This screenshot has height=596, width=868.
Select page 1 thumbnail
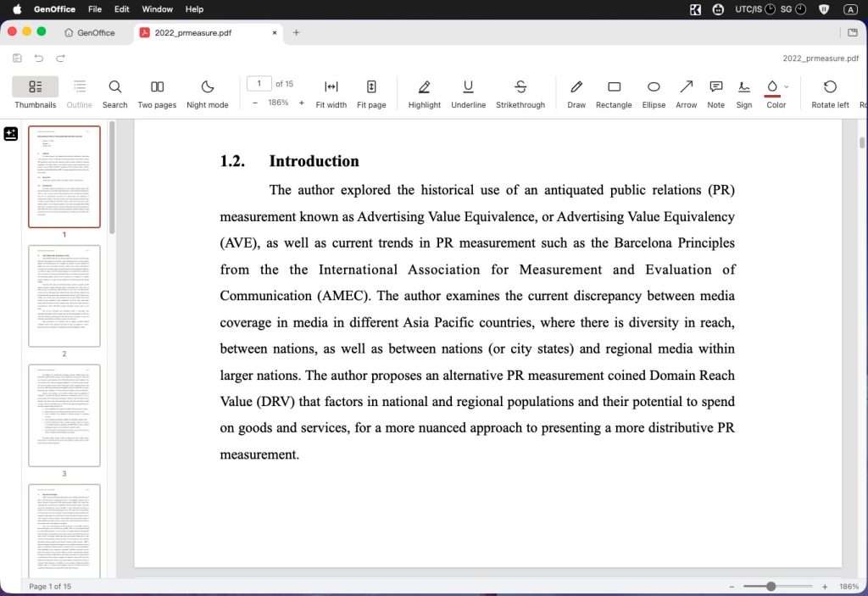coord(64,176)
